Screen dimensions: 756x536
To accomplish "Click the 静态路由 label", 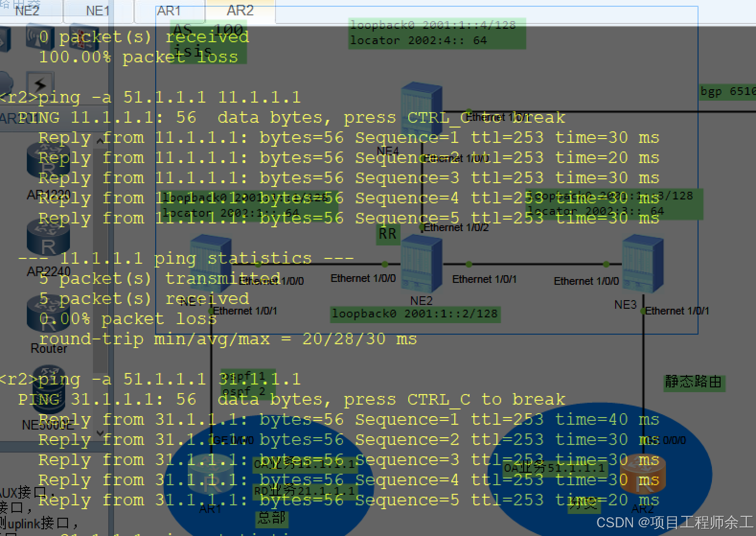I will [x=694, y=382].
